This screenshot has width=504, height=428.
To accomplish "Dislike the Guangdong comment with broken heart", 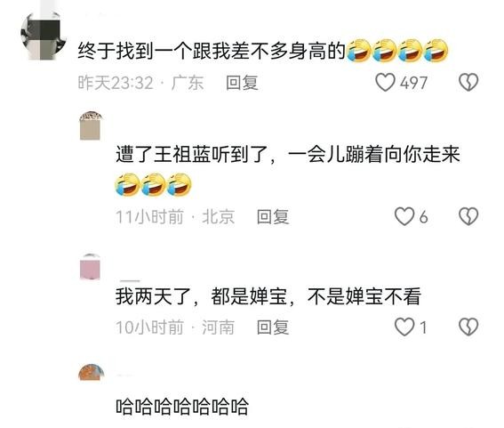I will click(468, 83).
